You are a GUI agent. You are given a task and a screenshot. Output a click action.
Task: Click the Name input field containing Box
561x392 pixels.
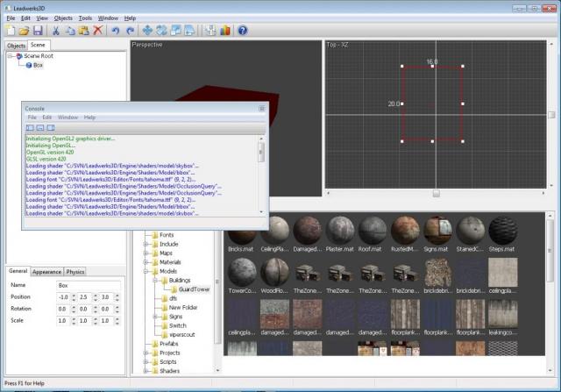point(88,285)
